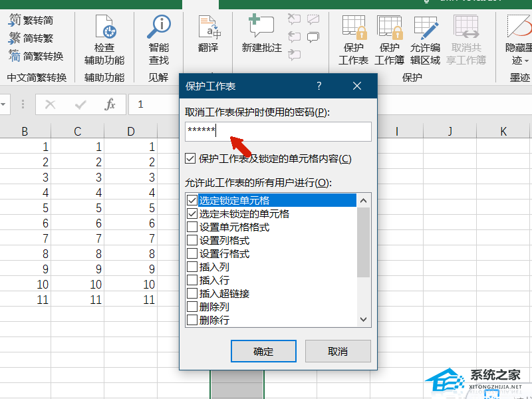
Task: Click the password input field
Action: pos(278,132)
